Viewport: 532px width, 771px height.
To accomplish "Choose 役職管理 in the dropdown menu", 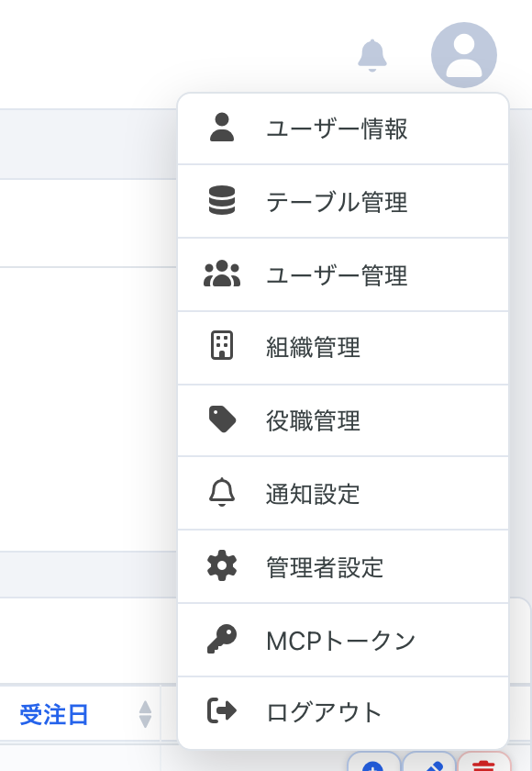I will [343, 421].
